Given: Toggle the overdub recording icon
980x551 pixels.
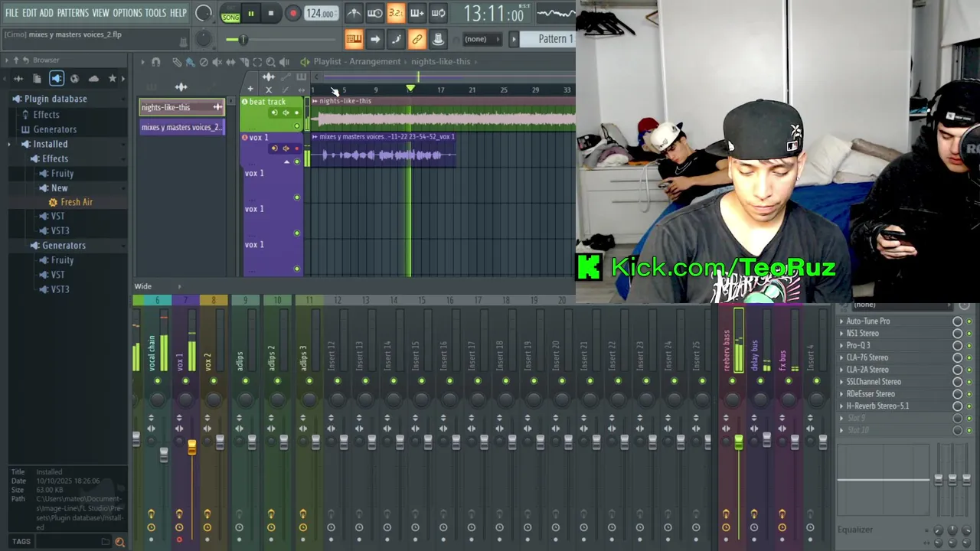Looking at the screenshot, I should pos(417,13).
